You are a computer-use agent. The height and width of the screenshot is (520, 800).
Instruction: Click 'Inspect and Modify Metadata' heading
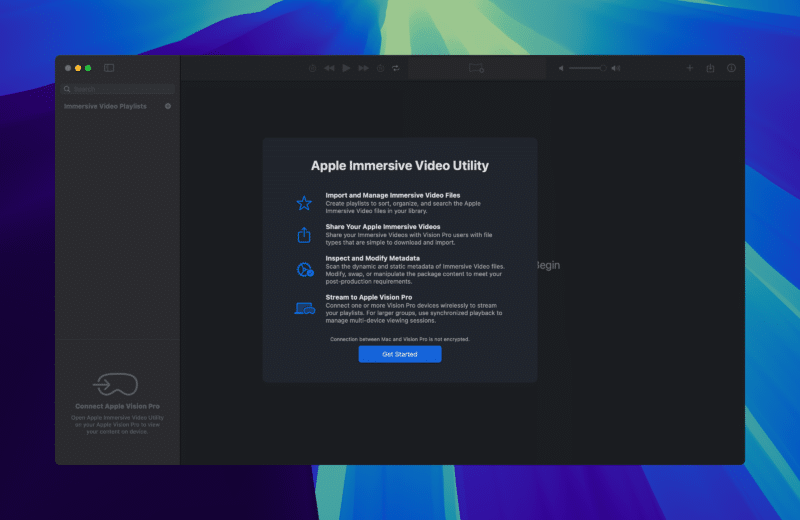(372, 258)
